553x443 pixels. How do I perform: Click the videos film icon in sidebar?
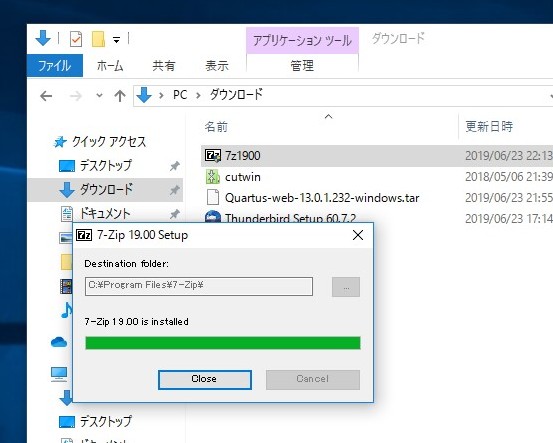[66, 286]
